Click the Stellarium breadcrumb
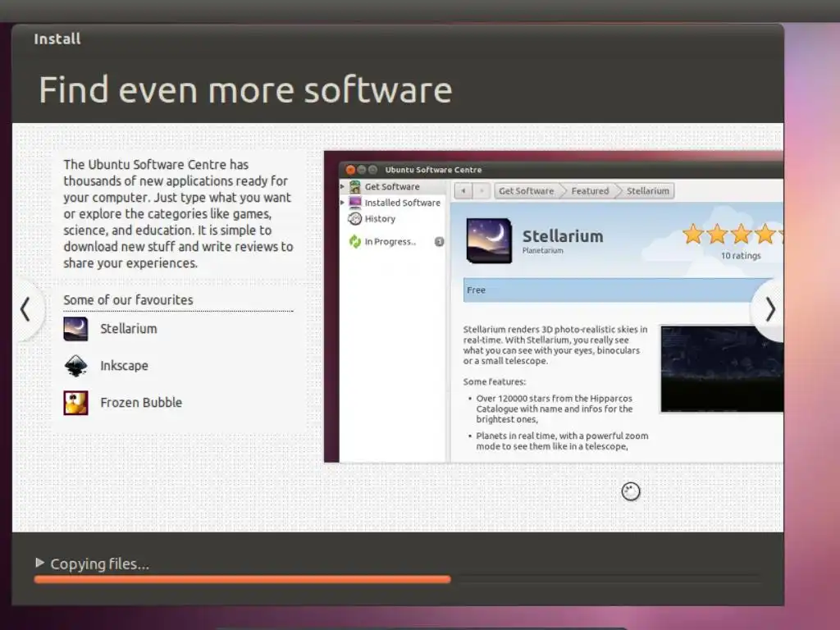Viewport: 840px width, 630px height. (648, 190)
